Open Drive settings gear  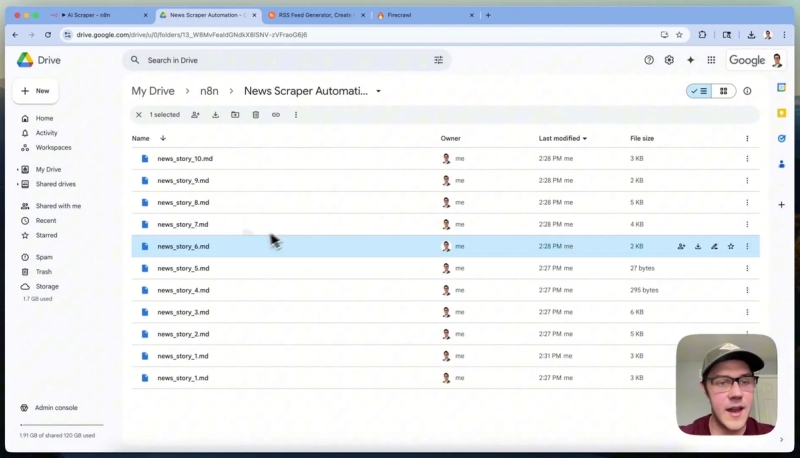[669, 60]
